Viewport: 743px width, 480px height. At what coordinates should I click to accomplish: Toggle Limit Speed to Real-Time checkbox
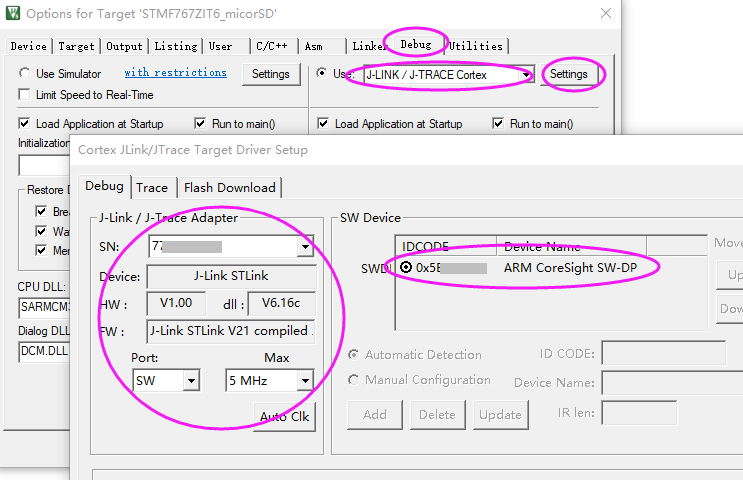click(24, 94)
